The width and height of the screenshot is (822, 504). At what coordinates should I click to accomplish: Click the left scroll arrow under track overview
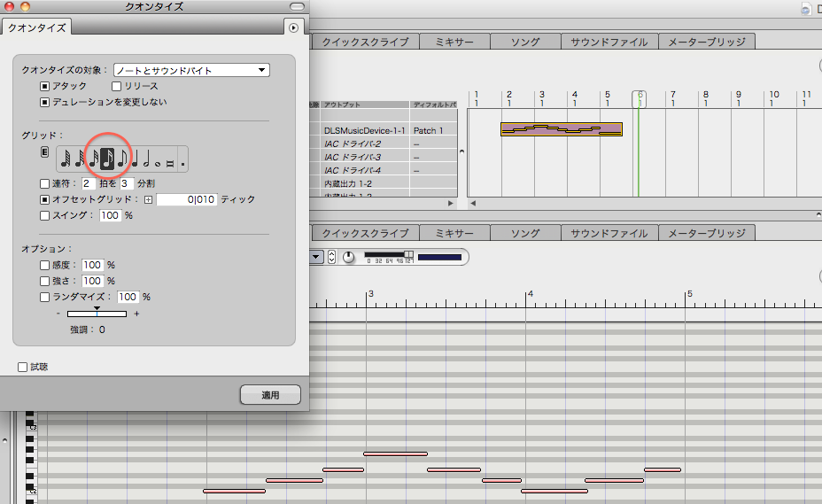[472, 203]
